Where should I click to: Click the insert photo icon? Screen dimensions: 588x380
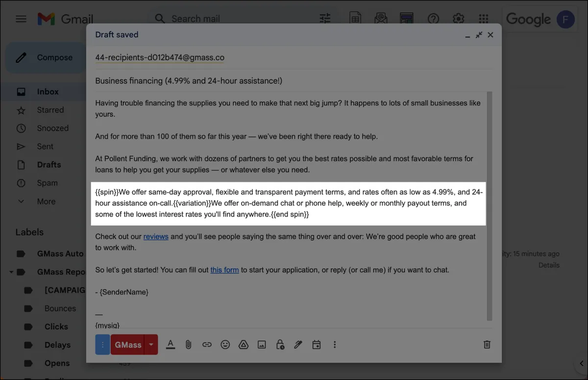tap(262, 345)
